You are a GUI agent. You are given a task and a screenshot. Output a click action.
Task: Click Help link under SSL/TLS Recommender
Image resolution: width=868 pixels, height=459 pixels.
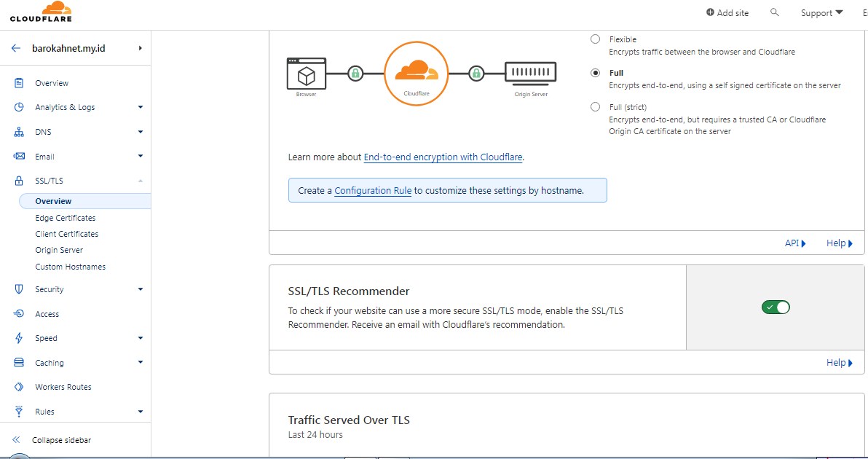click(x=839, y=363)
